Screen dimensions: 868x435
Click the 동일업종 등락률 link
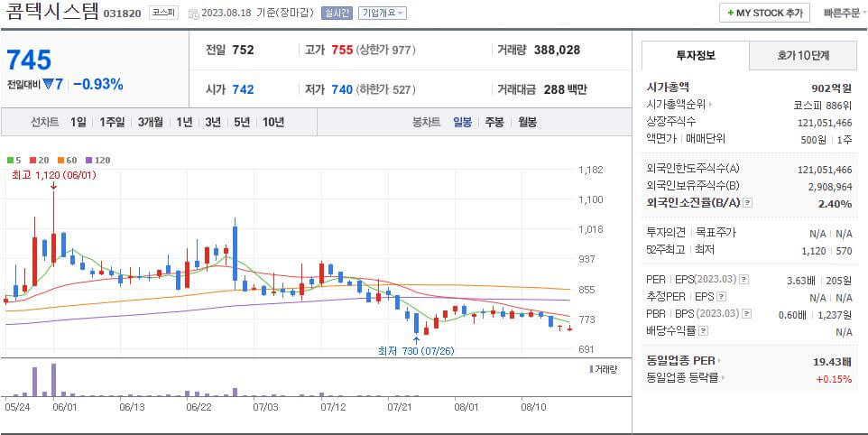pos(682,378)
